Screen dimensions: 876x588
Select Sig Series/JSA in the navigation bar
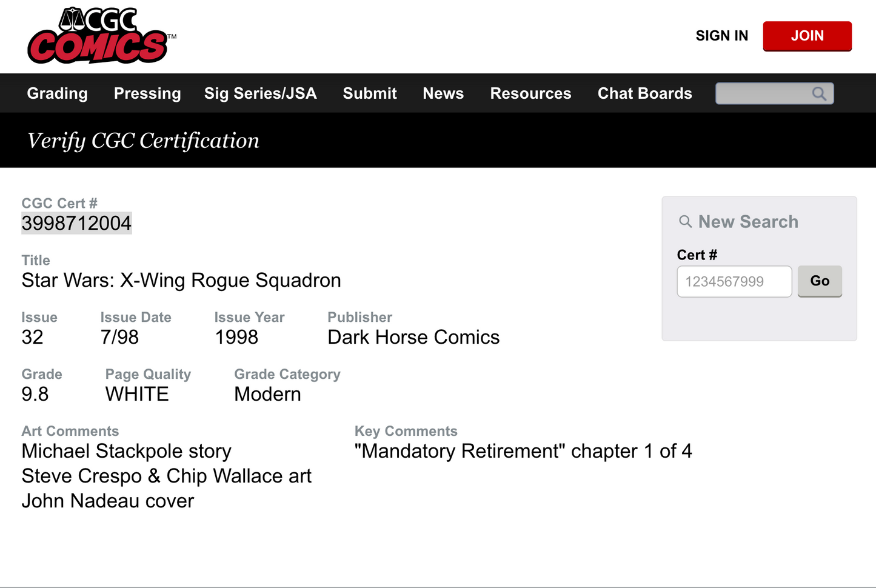[x=260, y=93]
